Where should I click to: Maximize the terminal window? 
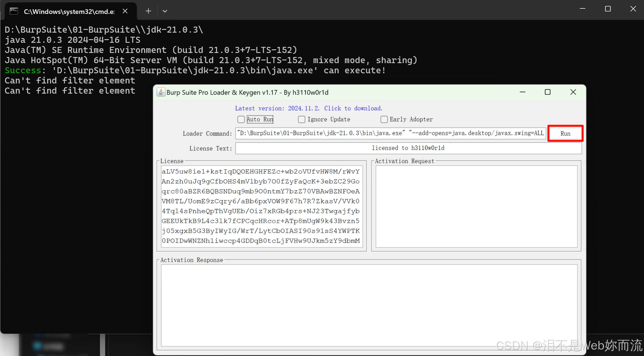point(608,9)
